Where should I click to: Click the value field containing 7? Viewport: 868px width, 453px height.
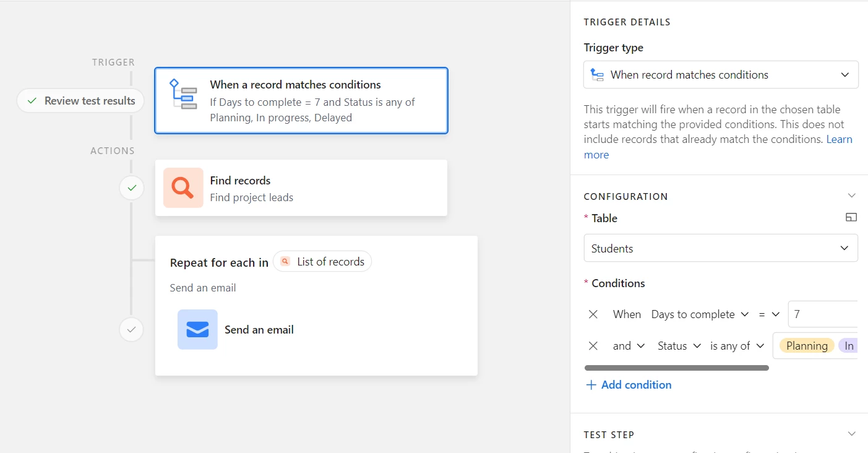(822, 314)
